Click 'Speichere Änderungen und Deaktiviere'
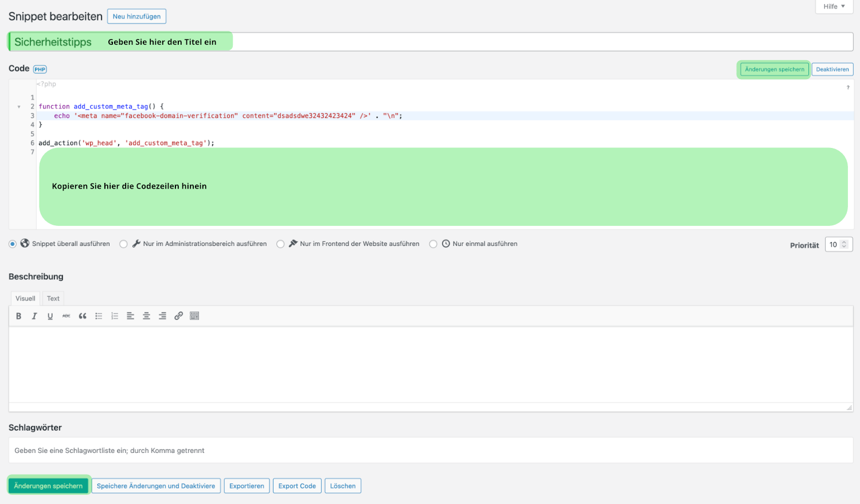This screenshot has height=504, width=860. pos(156,486)
